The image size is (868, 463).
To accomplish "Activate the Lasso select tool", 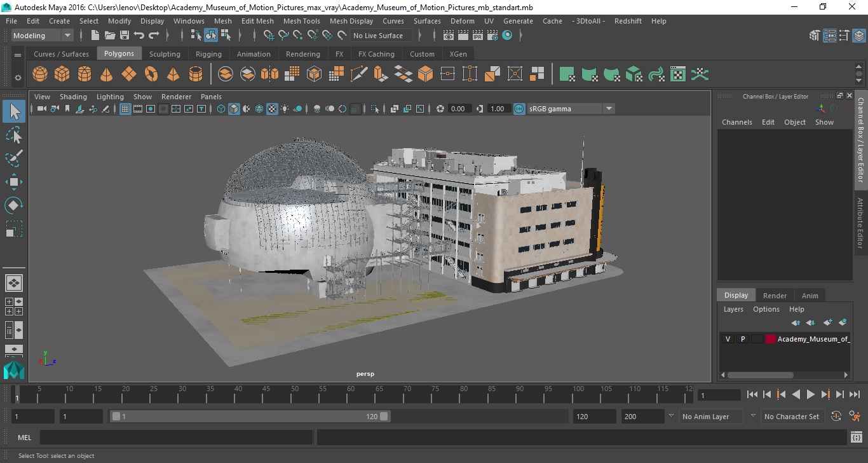I will click(14, 135).
